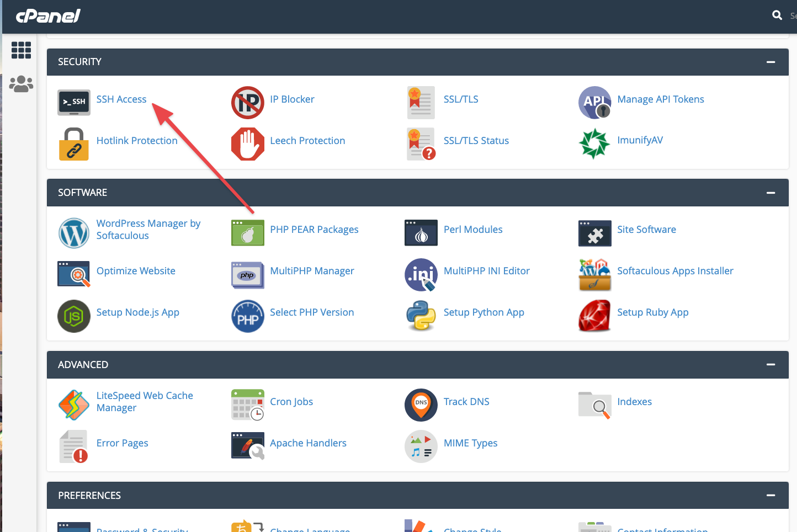Open the Indexes link
Image resolution: width=797 pixels, height=532 pixels.
[634, 402]
